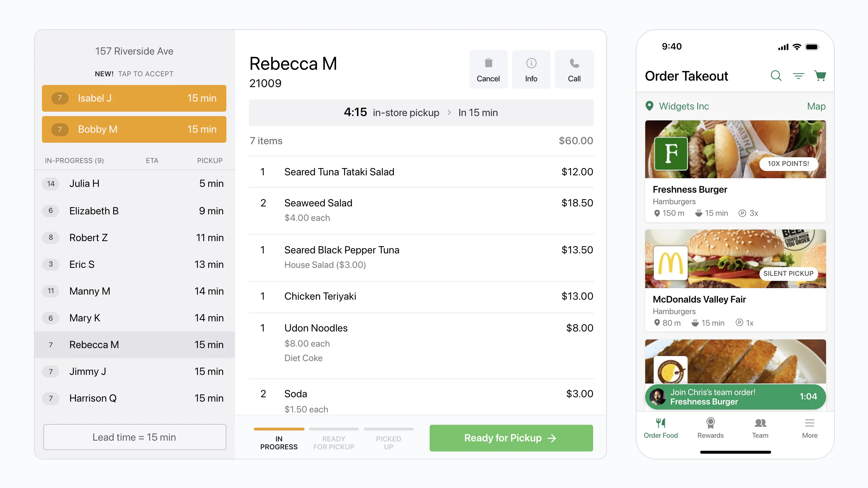Viewport: 868px width, 488px height.
Task: Open Harrison Q order
Action: click(x=135, y=398)
